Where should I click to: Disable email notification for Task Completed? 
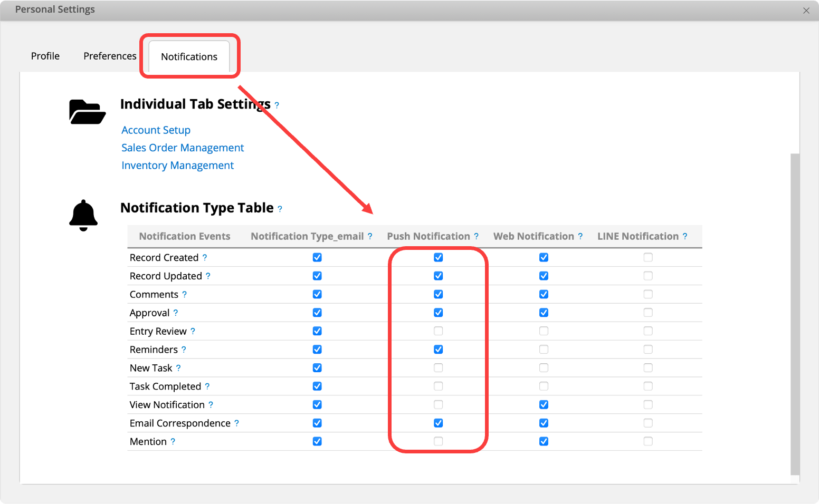(x=317, y=386)
